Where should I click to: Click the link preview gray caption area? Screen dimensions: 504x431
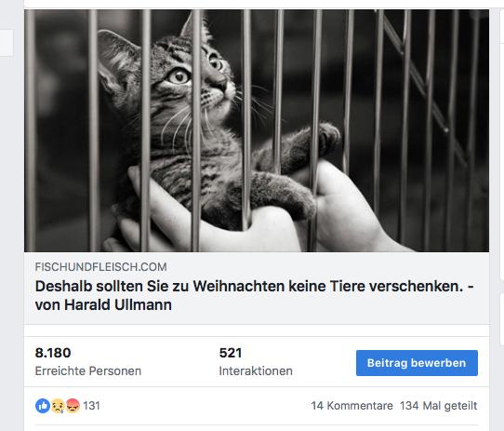257,288
